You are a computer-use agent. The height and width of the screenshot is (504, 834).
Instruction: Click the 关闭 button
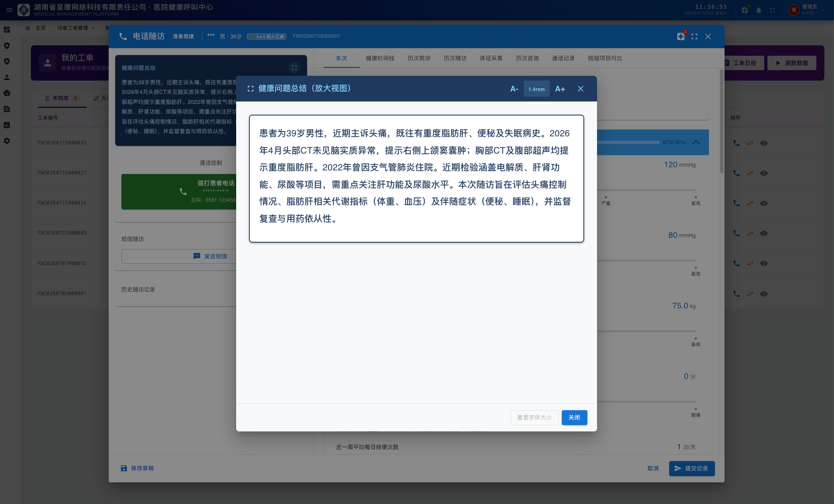pyautogui.click(x=574, y=417)
